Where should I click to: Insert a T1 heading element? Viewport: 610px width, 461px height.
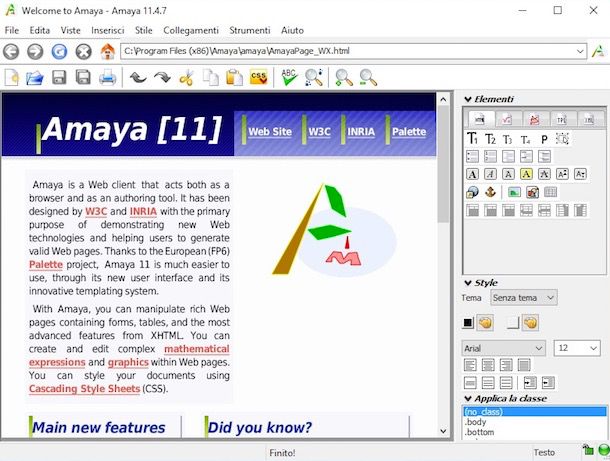[x=472, y=138]
